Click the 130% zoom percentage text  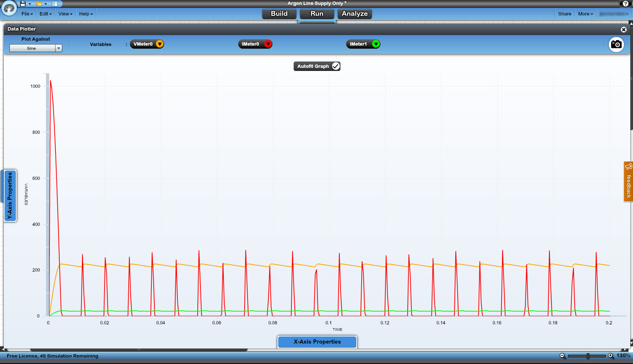point(623,356)
